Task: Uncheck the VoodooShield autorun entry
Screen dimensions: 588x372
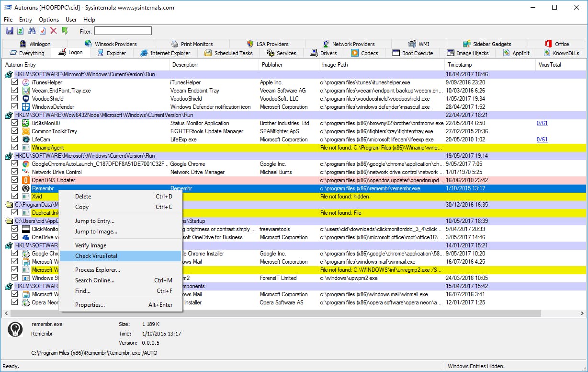Action: tap(15, 99)
